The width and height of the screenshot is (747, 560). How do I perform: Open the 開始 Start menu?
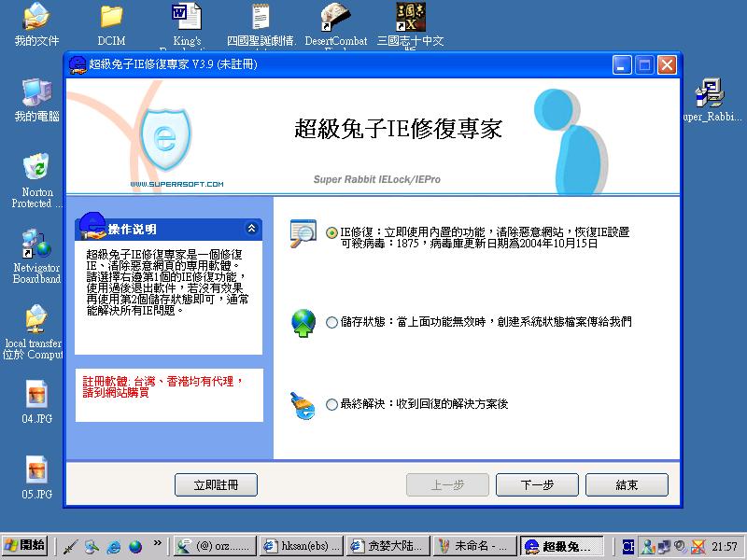tap(25, 545)
